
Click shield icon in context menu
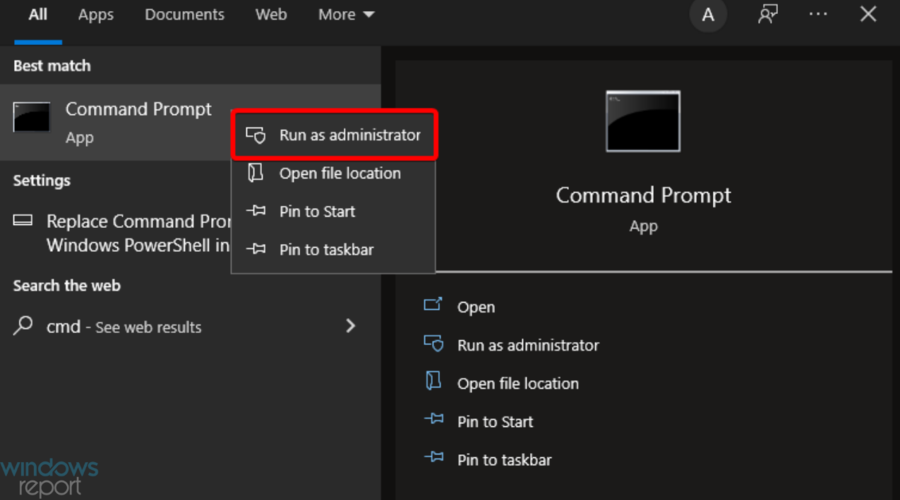point(256,135)
